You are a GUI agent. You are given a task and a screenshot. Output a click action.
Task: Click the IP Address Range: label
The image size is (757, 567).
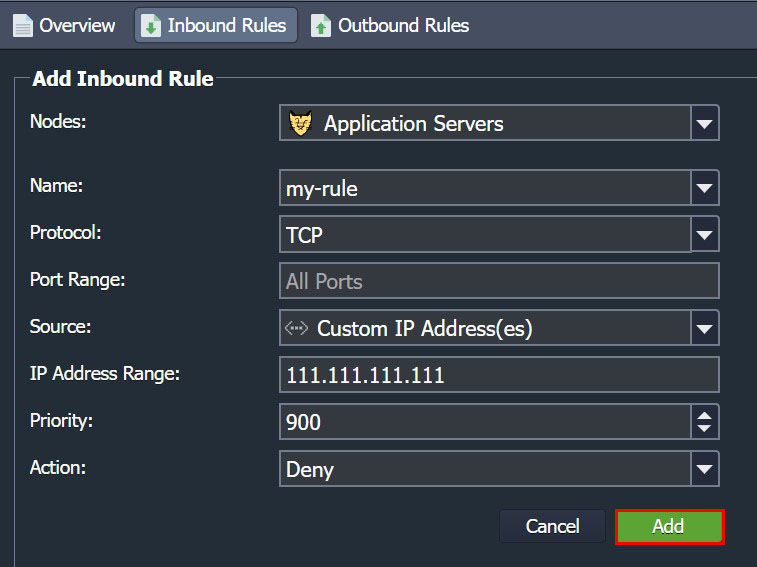click(x=105, y=373)
